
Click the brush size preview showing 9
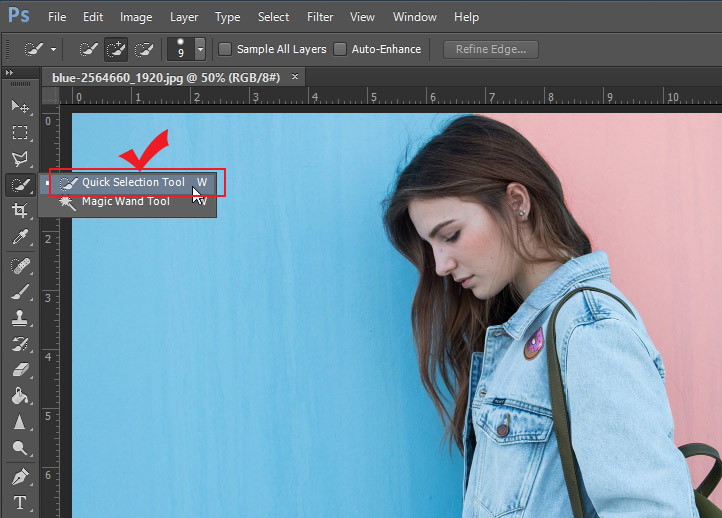[180, 49]
